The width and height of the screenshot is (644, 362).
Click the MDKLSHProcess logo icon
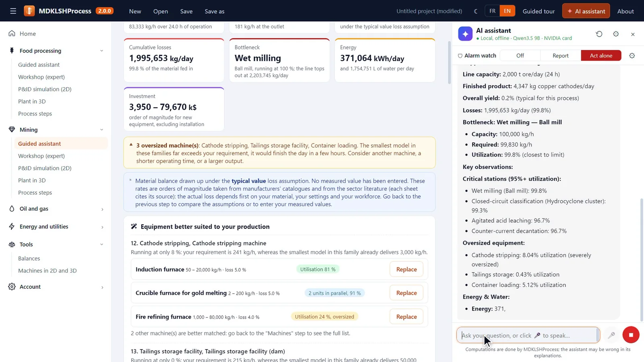[x=29, y=11]
